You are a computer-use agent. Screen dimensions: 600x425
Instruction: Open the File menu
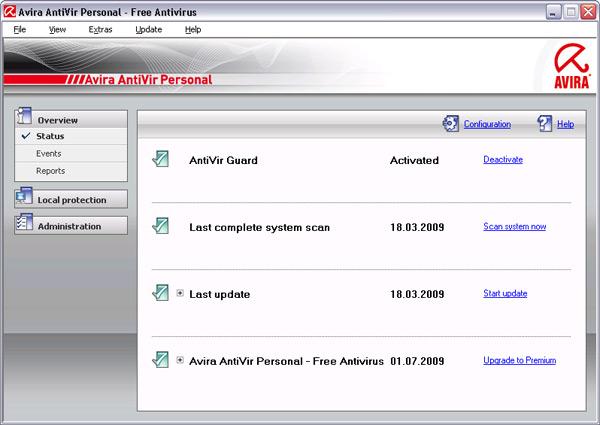(x=20, y=30)
